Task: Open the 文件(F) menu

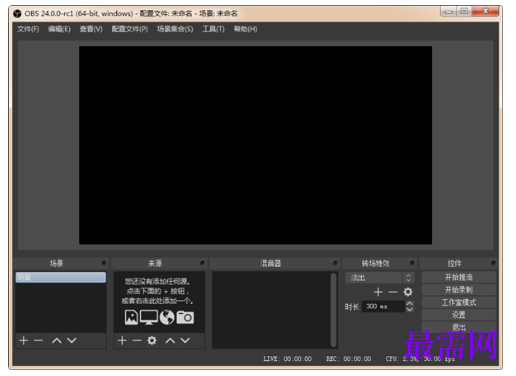Action: point(28,29)
